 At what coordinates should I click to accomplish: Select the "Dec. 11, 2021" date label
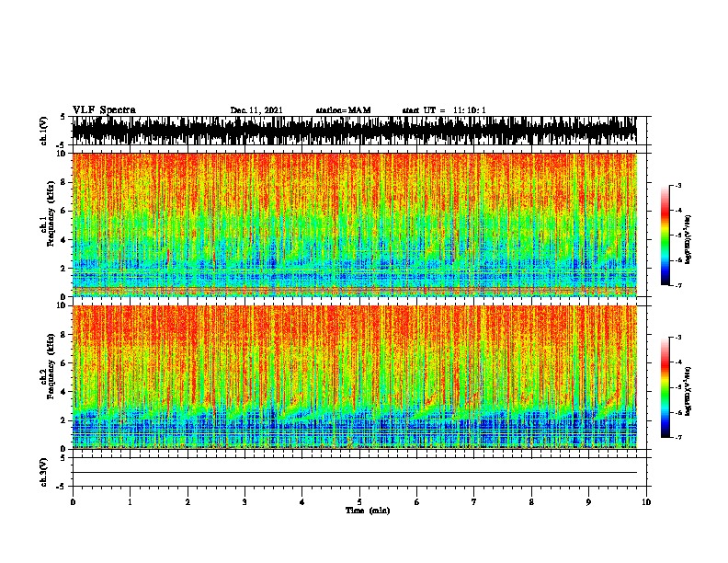click(256, 110)
